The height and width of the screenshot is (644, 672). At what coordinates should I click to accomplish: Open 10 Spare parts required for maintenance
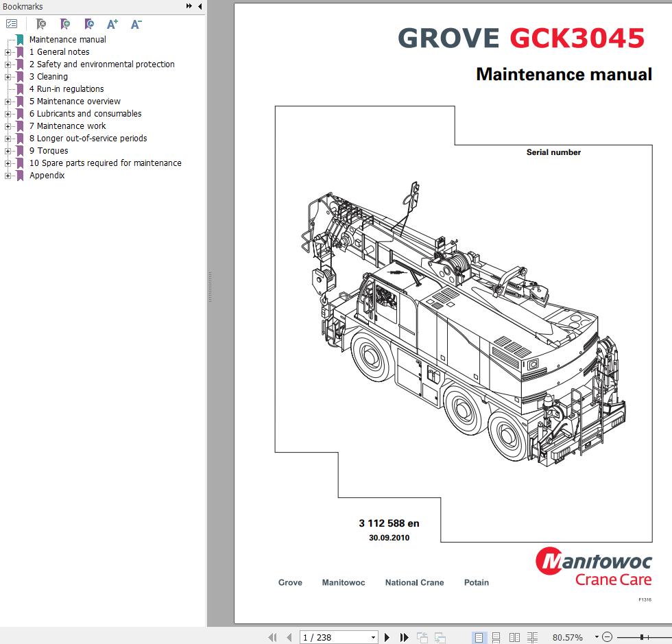click(x=106, y=163)
